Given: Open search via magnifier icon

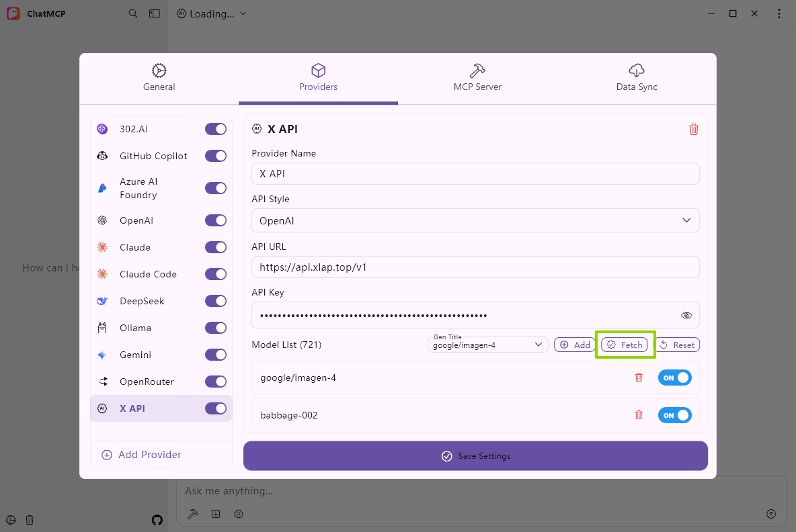Looking at the screenshot, I should click(133, 13).
